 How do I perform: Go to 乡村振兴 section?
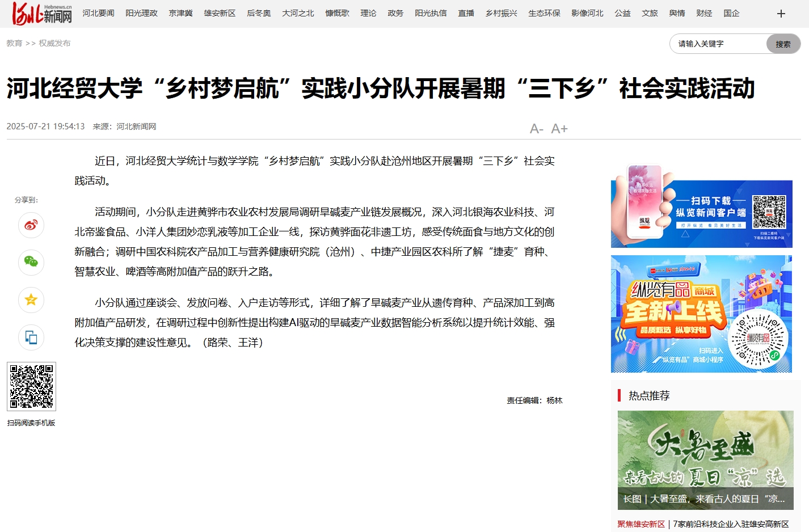point(501,13)
